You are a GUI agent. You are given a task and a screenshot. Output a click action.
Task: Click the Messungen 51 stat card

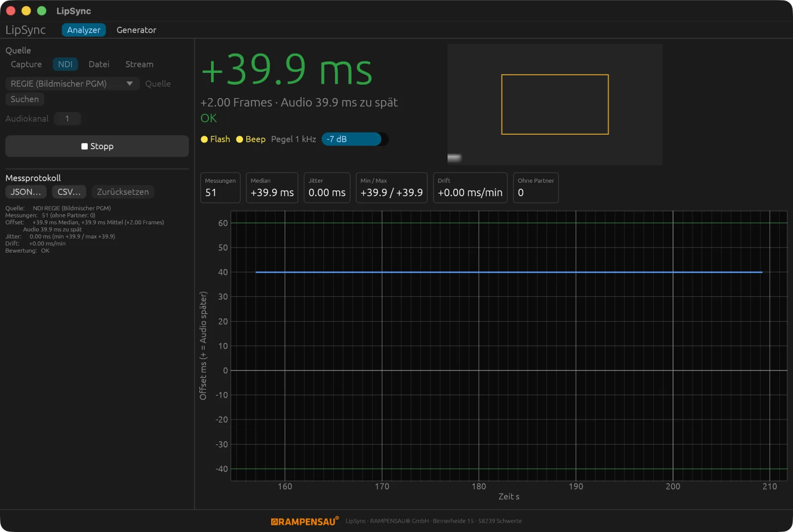click(x=221, y=188)
